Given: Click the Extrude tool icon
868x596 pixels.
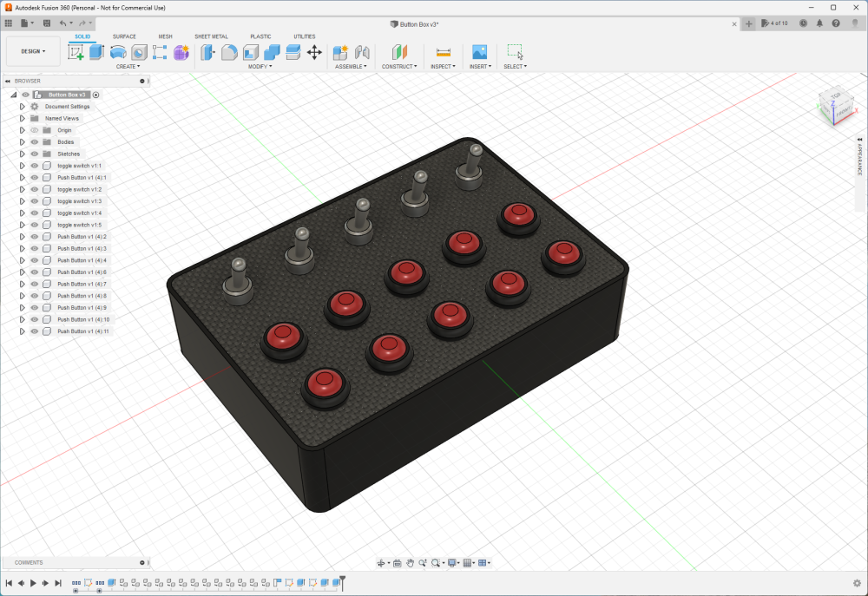Looking at the screenshot, I should pos(96,52).
